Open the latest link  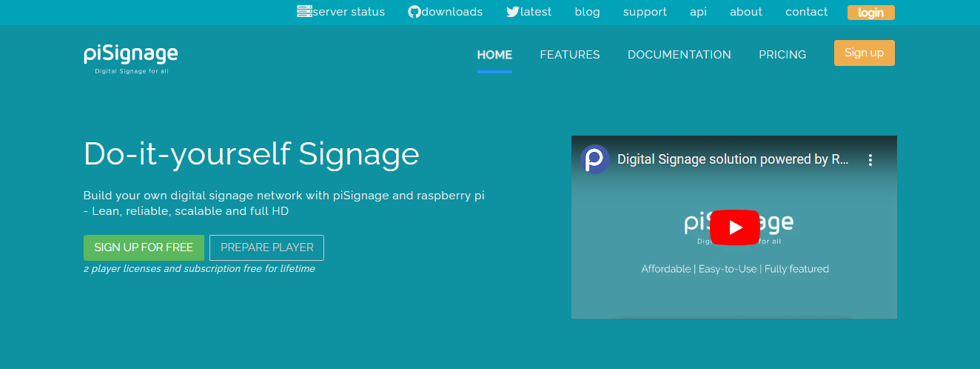coord(536,12)
